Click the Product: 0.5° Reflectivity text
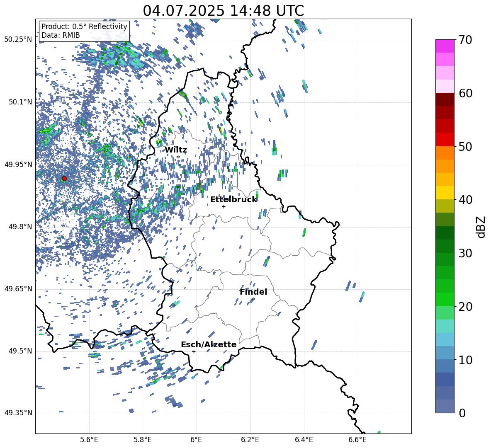The height and width of the screenshot is (448, 491). point(84,26)
